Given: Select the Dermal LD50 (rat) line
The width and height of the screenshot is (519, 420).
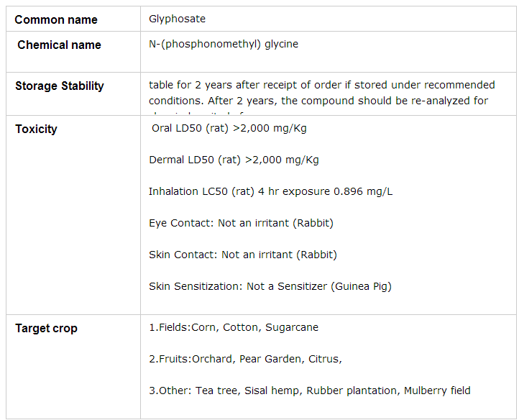Looking at the screenshot, I should point(234,160).
